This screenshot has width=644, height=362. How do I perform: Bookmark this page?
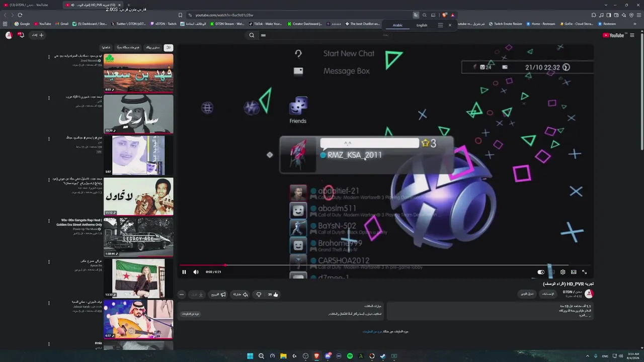pyautogui.click(x=180, y=15)
